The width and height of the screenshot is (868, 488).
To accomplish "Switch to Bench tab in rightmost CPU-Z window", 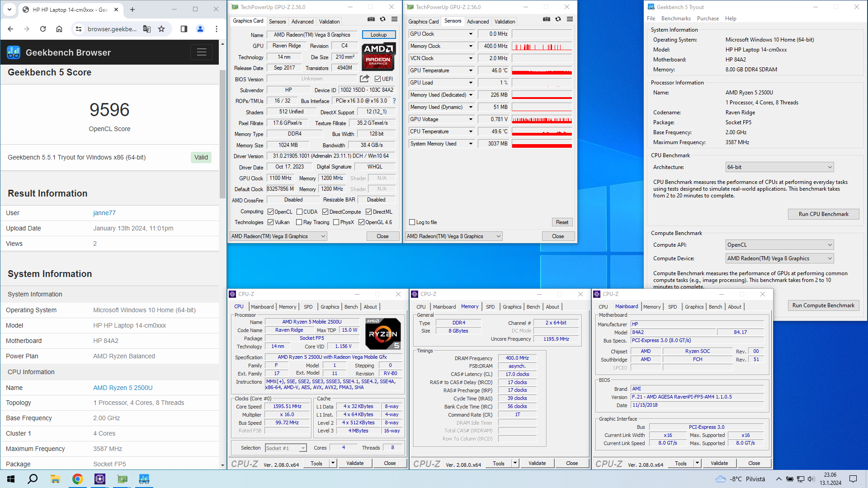I will pos(715,307).
